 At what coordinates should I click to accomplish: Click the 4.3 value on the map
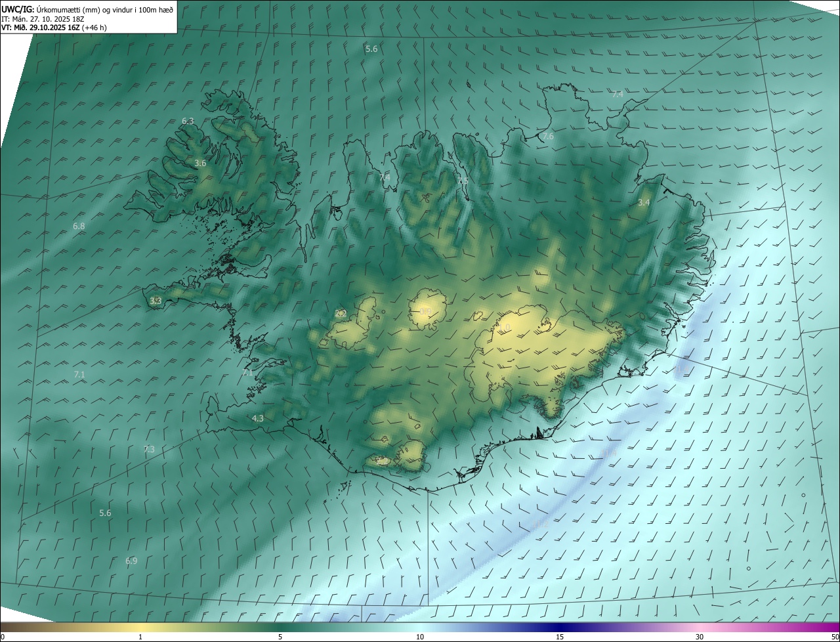pyautogui.click(x=258, y=418)
